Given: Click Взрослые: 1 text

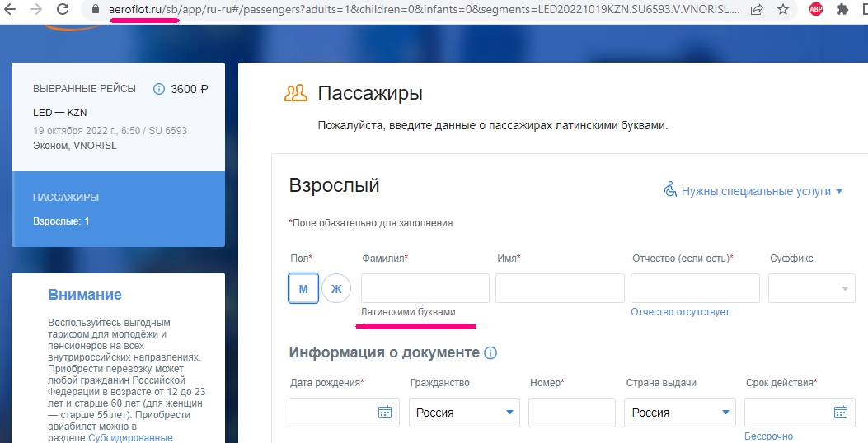Looking at the screenshot, I should [61, 221].
